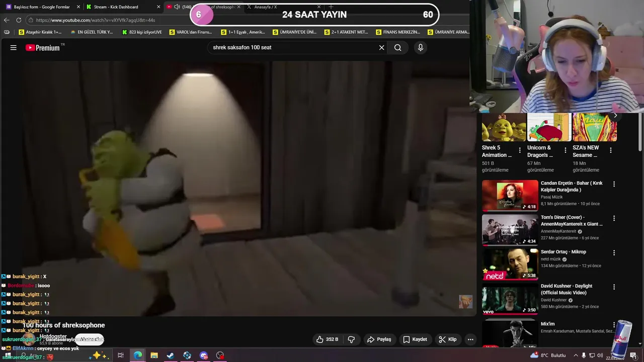Run search with the magnifier button
644x362 pixels.
coord(397,48)
